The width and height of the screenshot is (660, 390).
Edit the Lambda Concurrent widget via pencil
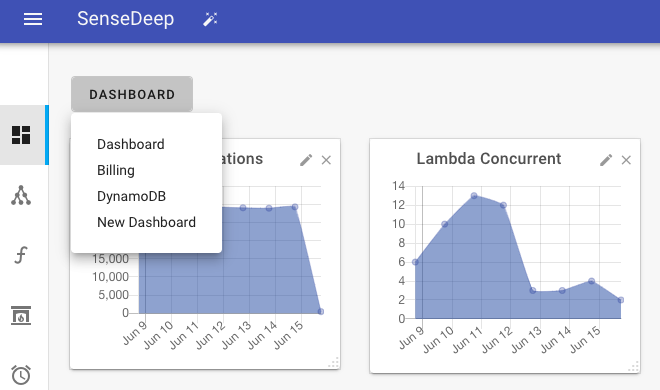tap(606, 160)
